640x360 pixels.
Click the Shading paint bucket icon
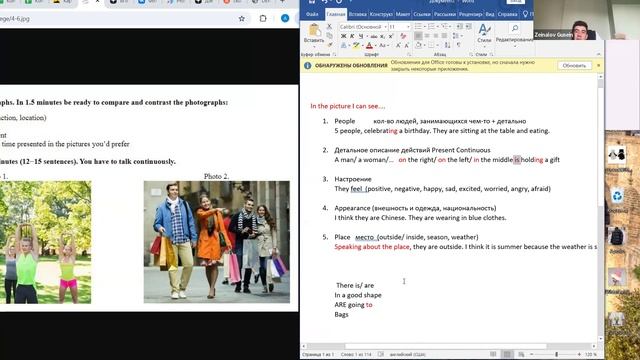click(x=419, y=45)
